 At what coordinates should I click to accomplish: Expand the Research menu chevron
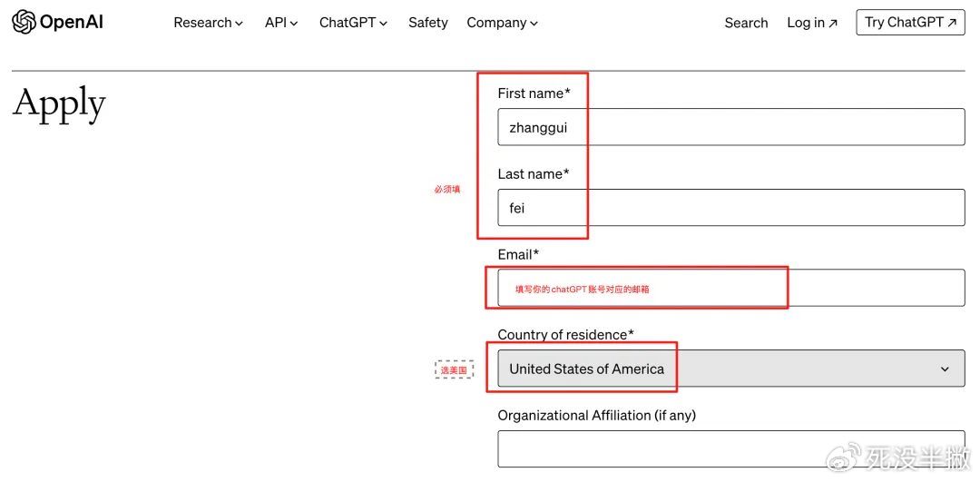tap(239, 24)
